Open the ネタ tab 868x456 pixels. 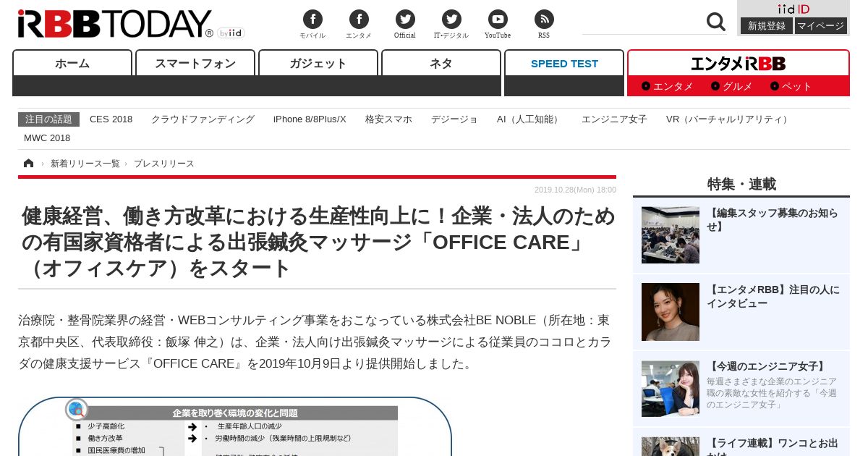tap(441, 64)
